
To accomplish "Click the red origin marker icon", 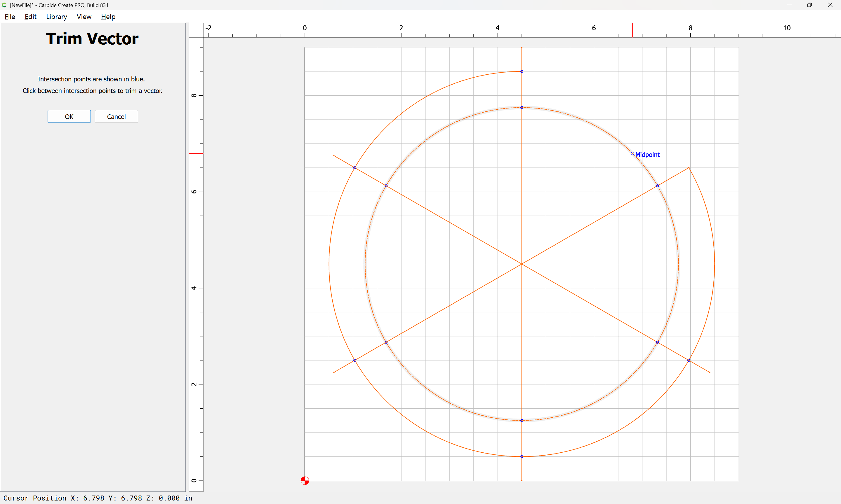I will click(x=305, y=481).
